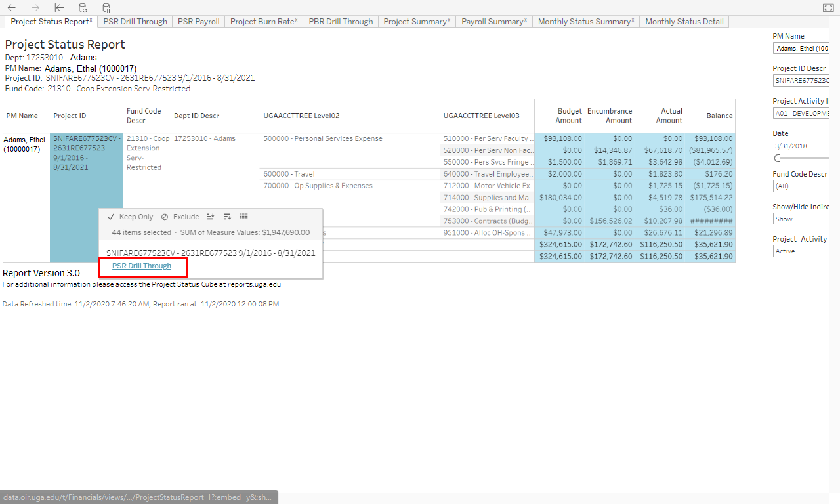Image resolution: width=840 pixels, height=504 pixels.
Task: Click the 640000 - Travel Employee row
Action: [x=488, y=174]
